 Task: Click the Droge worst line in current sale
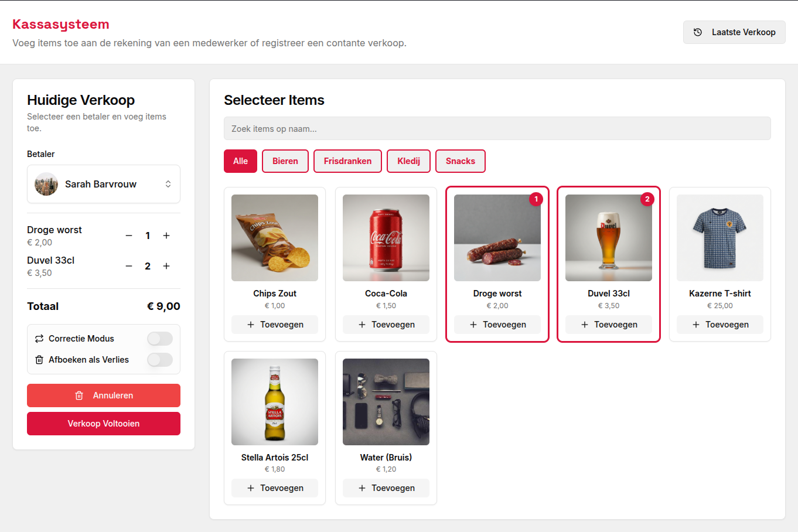[x=104, y=236]
